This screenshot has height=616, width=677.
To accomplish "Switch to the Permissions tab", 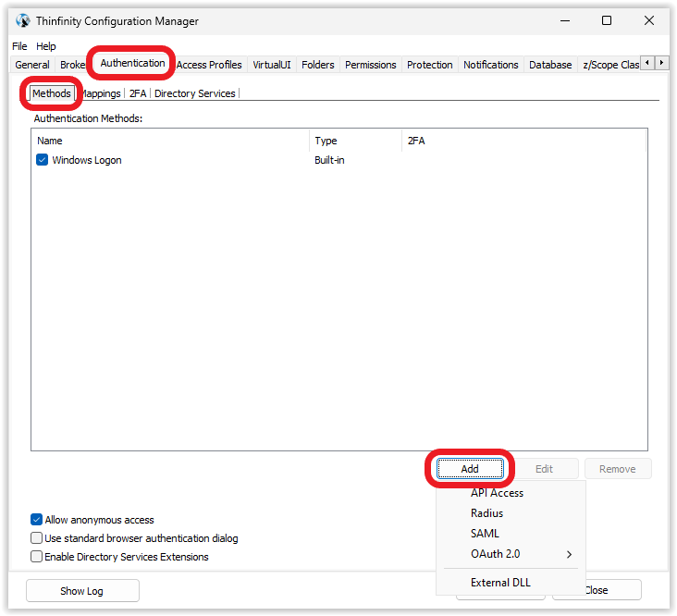I will coord(371,65).
